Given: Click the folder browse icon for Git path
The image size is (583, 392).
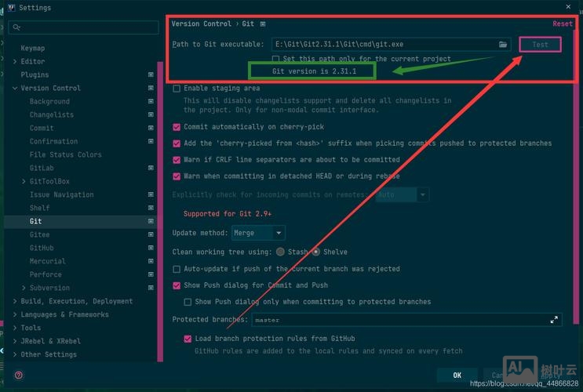Looking at the screenshot, I should [x=503, y=44].
